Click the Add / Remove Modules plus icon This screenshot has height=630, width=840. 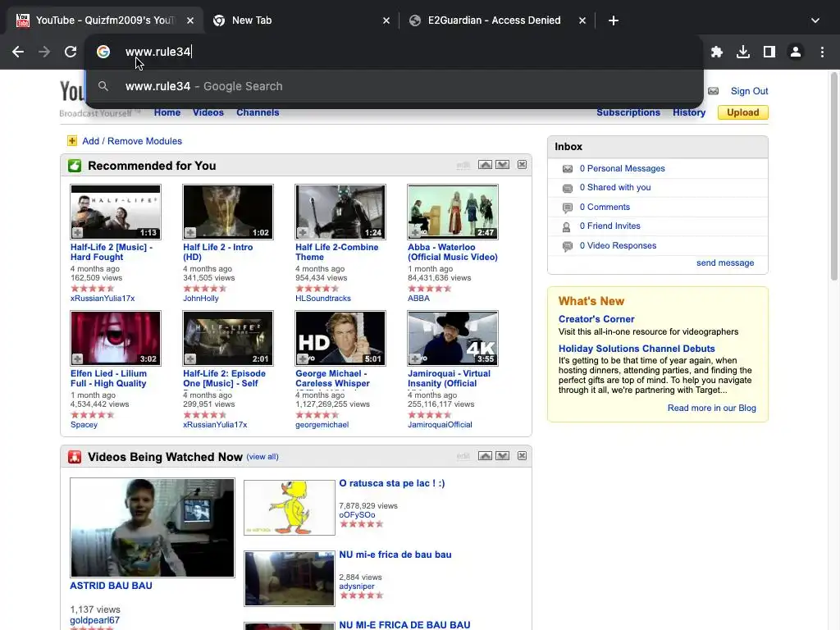pos(72,141)
